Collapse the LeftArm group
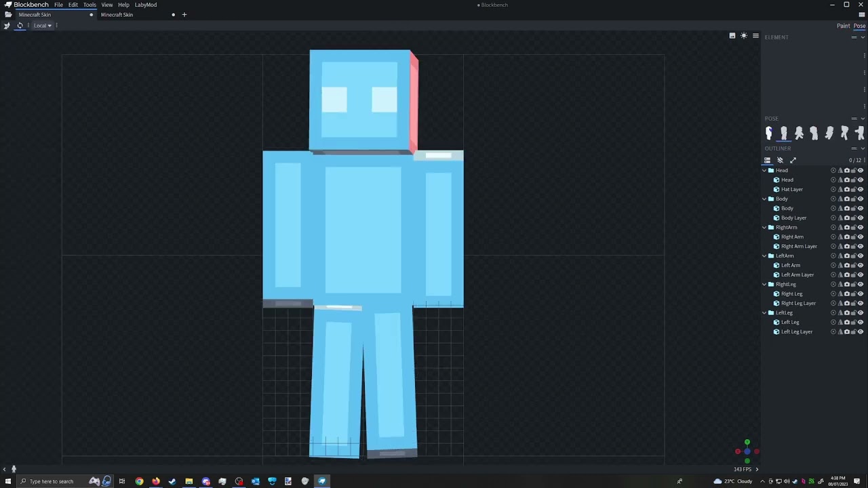Viewport: 868px width, 488px height. click(x=765, y=256)
